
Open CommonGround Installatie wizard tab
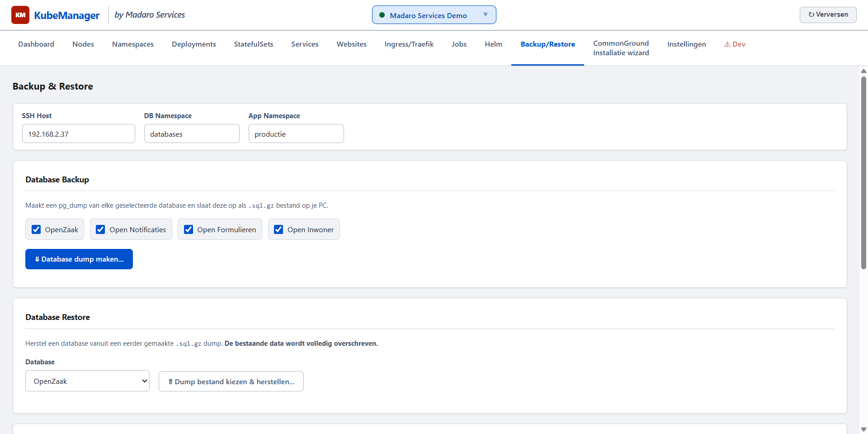pos(621,48)
